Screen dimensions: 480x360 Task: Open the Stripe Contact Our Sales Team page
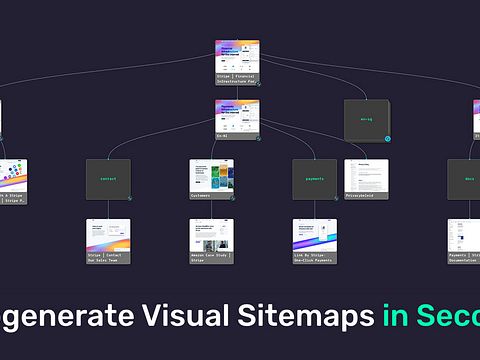pyautogui.click(x=108, y=241)
